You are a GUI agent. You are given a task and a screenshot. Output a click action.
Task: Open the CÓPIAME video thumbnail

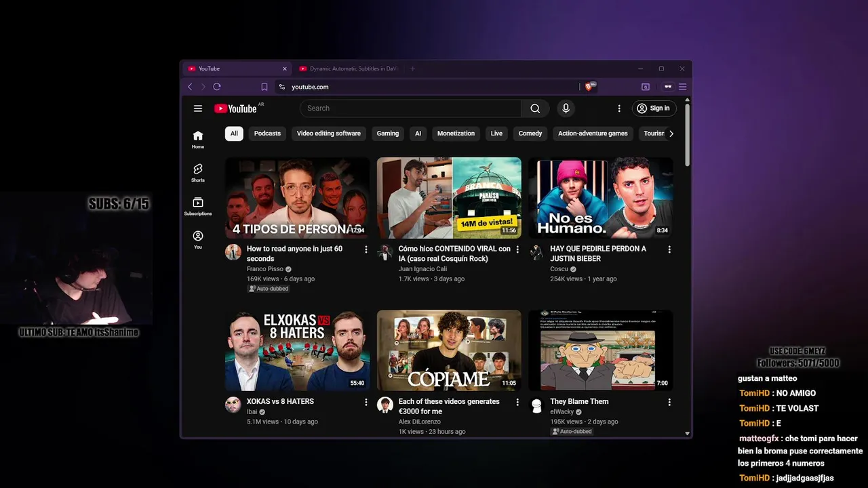click(x=449, y=350)
